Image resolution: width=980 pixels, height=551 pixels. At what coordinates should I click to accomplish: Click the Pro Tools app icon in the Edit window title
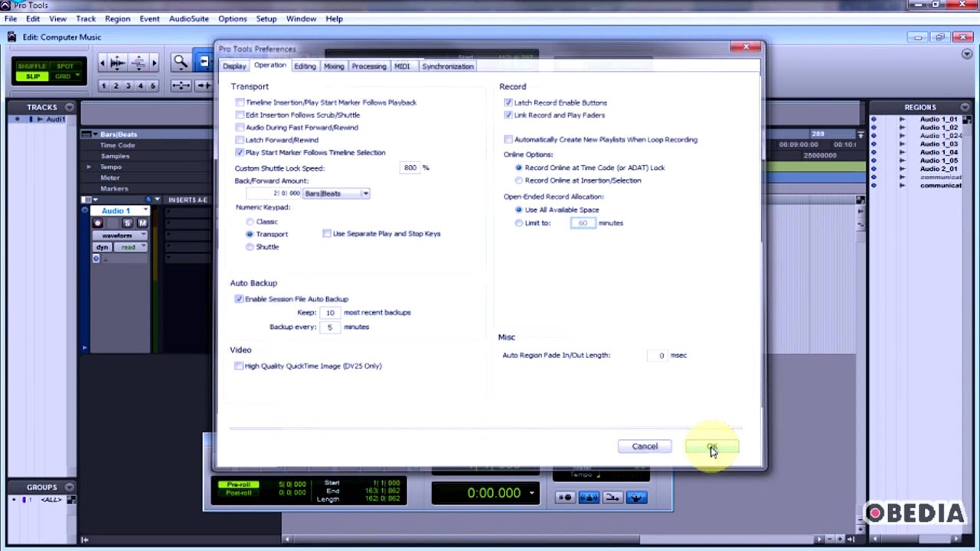[x=11, y=37]
